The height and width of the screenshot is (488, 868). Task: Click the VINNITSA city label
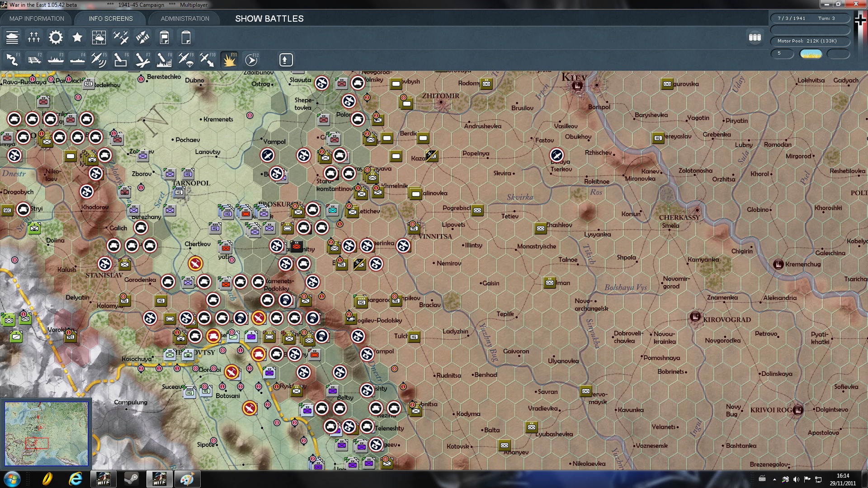(x=435, y=236)
